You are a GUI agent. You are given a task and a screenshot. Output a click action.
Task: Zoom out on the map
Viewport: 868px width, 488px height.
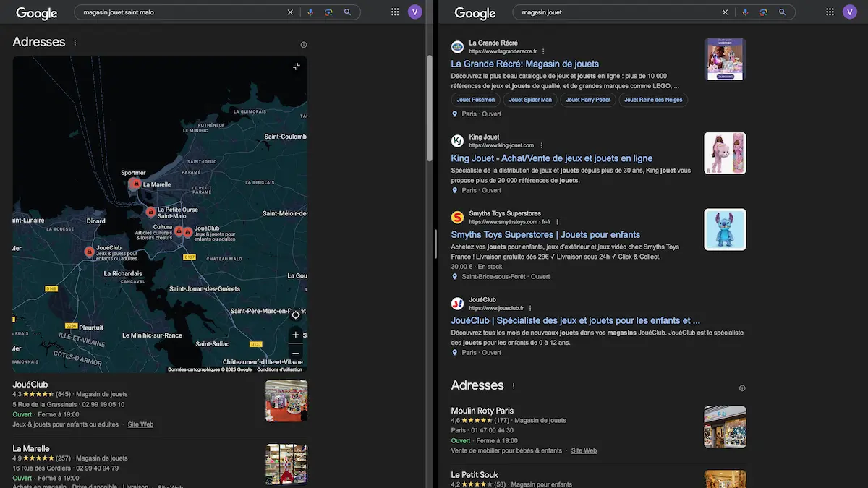tap(295, 353)
